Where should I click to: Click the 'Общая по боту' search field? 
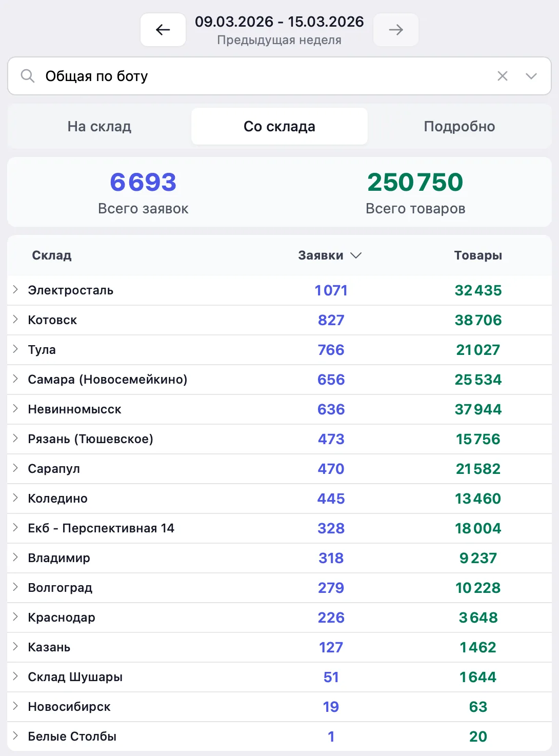256,76
